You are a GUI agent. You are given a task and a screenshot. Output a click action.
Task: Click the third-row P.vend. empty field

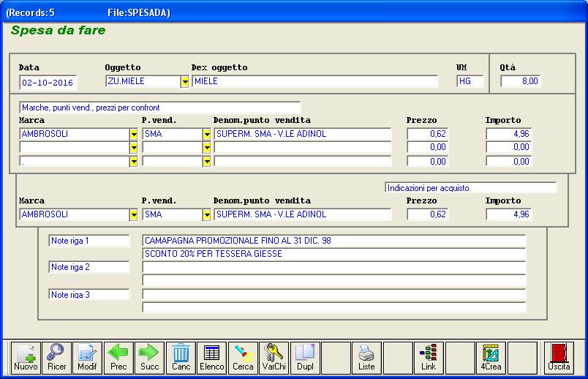point(172,162)
